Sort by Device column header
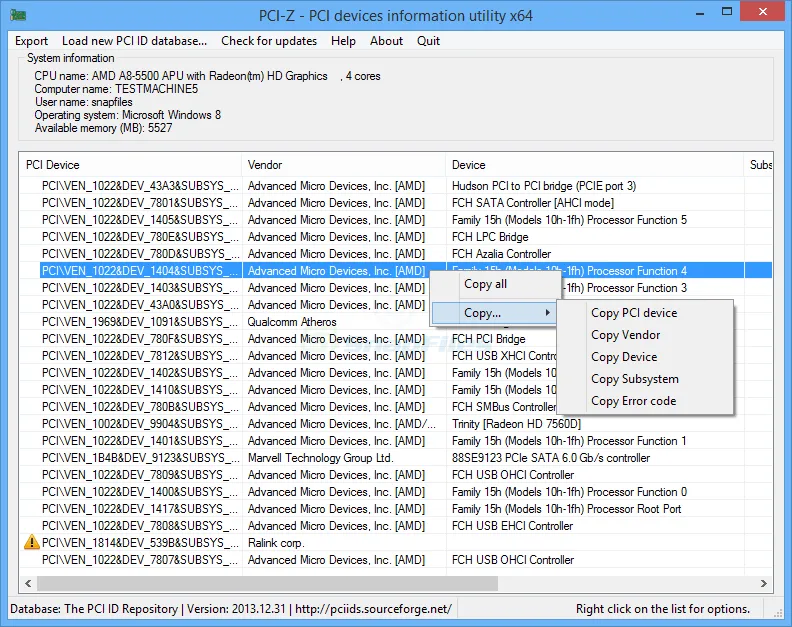The height and width of the screenshot is (627, 792). 595,165
